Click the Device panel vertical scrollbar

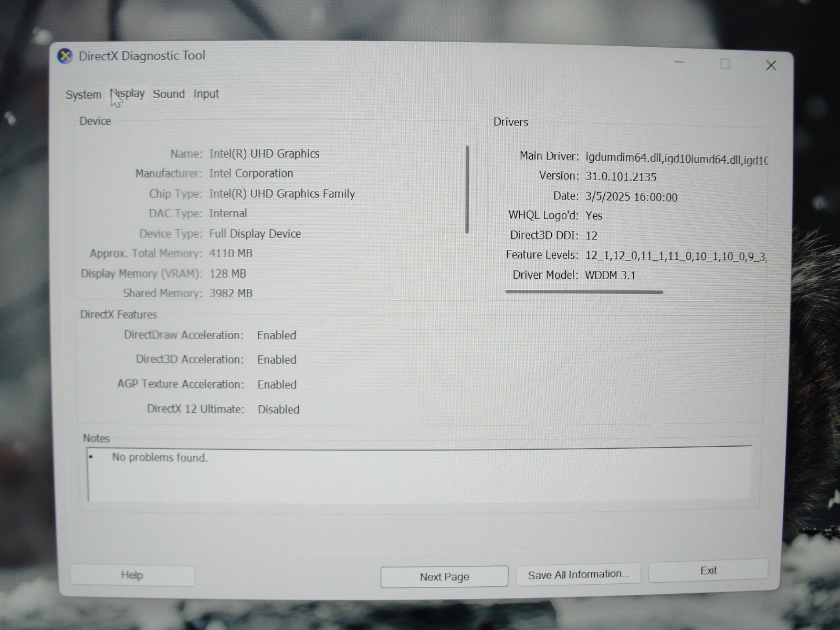pos(467,190)
